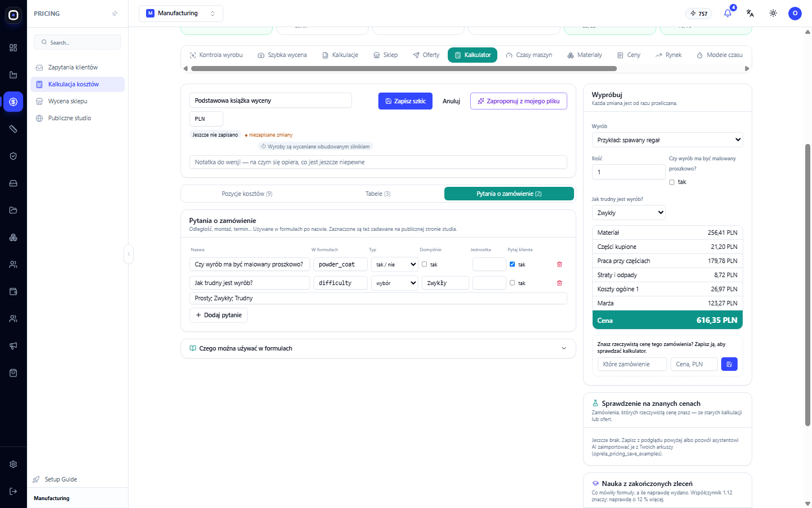Expand 'Czego można używać w formułach' section
Viewport: 812px width, 508px height.
[x=378, y=348]
